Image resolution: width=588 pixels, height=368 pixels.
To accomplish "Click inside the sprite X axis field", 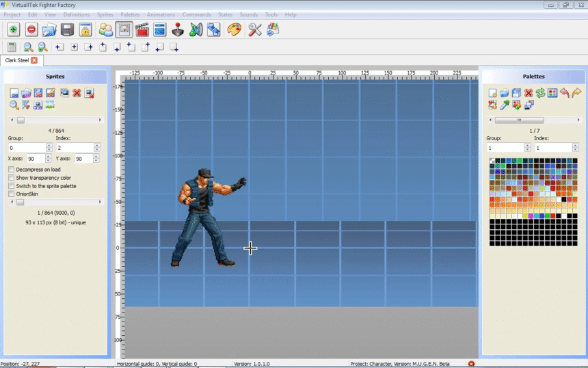I will click(34, 159).
